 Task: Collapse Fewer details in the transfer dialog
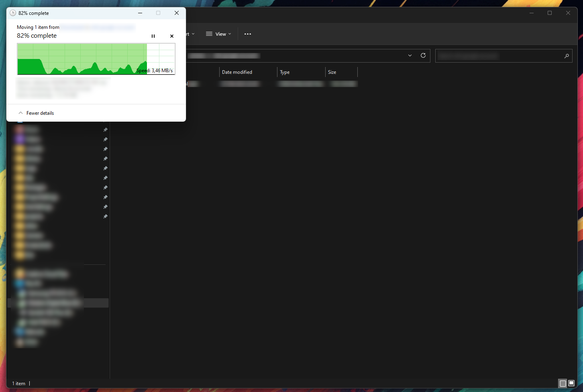(36, 113)
